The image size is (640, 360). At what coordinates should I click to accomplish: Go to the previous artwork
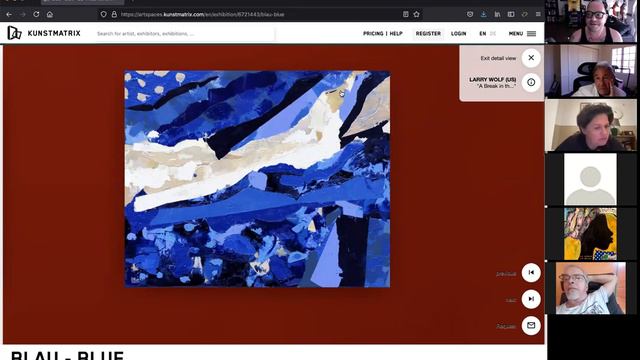(x=531, y=273)
